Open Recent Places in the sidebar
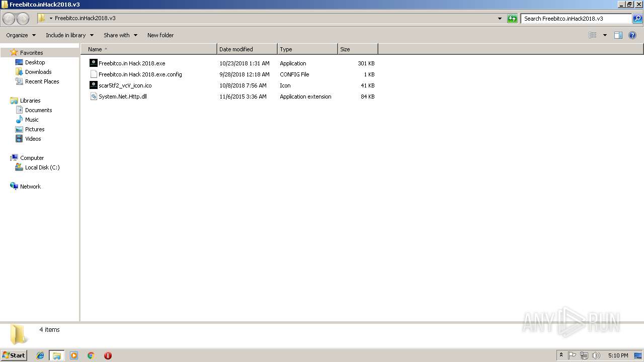The height and width of the screenshot is (362, 644). (42, 81)
